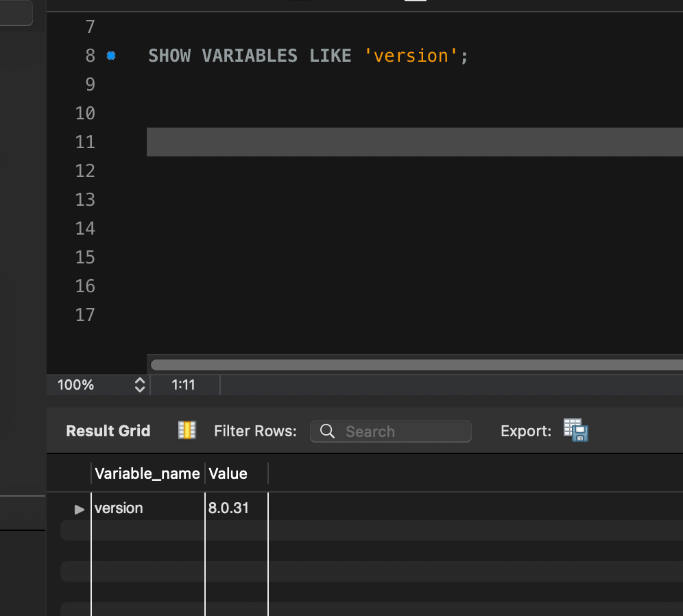Click the row arrow beside version row
The image size is (683, 616).
tap(80, 509)
